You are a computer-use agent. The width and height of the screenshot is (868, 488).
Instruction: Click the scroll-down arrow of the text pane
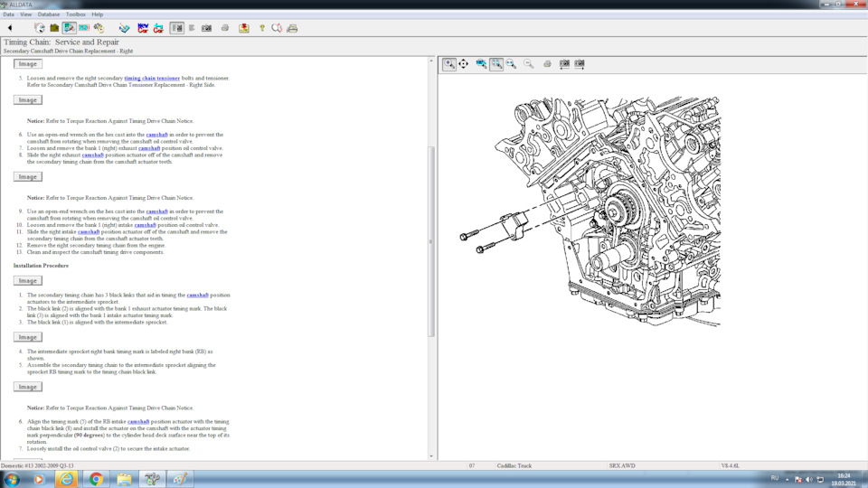coord(430,456)
